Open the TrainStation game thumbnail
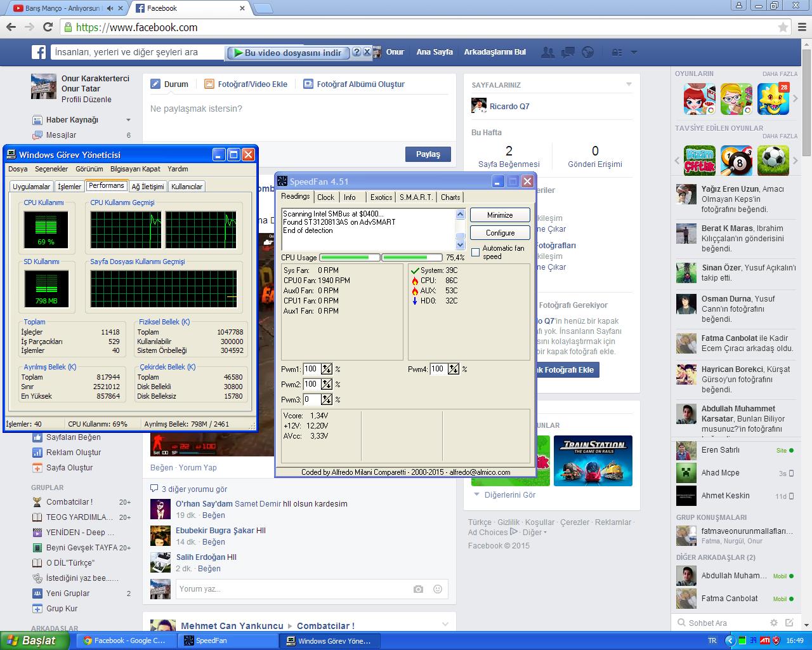The image size is (812, 650). pos(593,461)
